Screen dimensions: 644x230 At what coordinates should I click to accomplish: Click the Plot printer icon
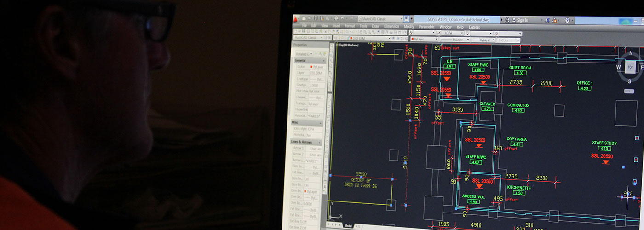tap(336, 19)
